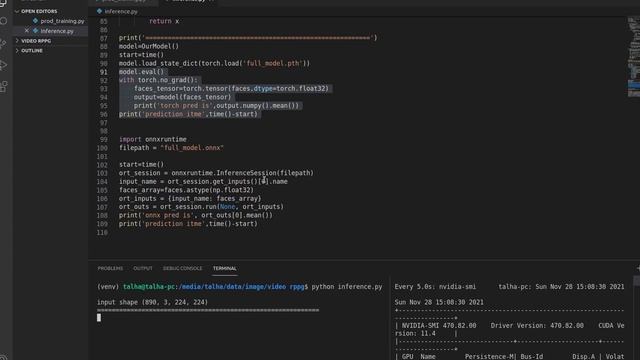Switch to the DEBUG CONSOLE tab
This screenshot has width=640, height=360.
click(x=182, y=268)
